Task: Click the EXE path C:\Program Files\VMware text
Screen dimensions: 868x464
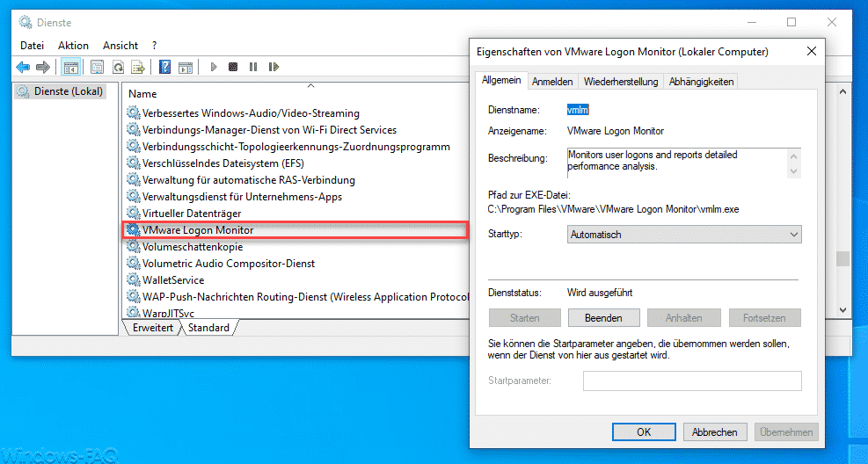Action: tap(613, 210)
